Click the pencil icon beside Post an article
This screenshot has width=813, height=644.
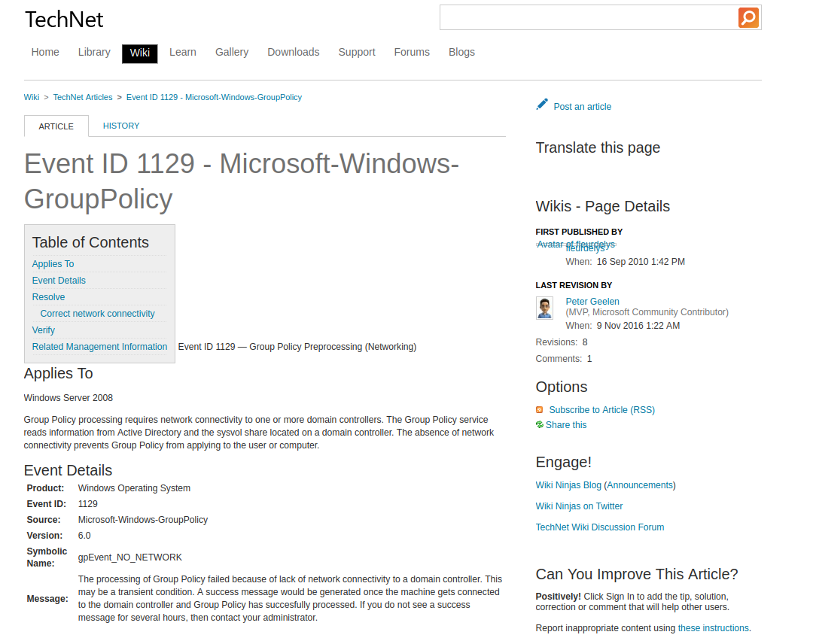542,105
